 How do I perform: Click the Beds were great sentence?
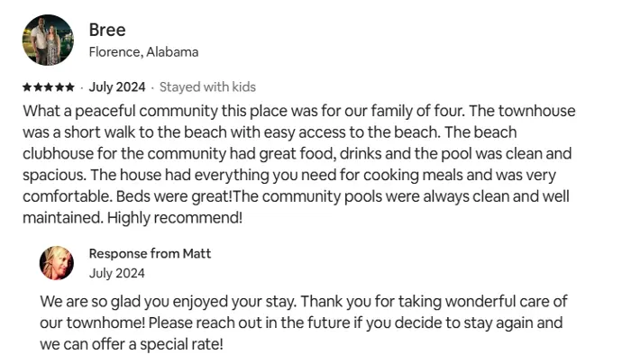point(174,196)
